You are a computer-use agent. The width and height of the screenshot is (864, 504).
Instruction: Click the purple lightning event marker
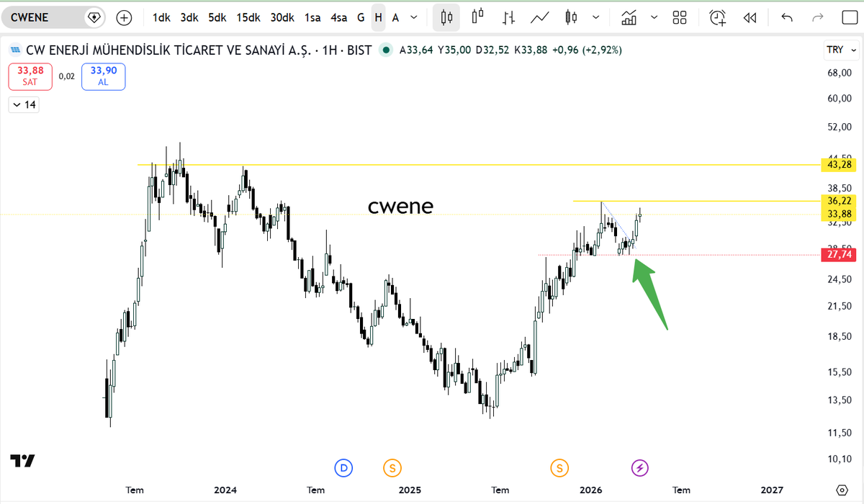[x=640, y=468]
